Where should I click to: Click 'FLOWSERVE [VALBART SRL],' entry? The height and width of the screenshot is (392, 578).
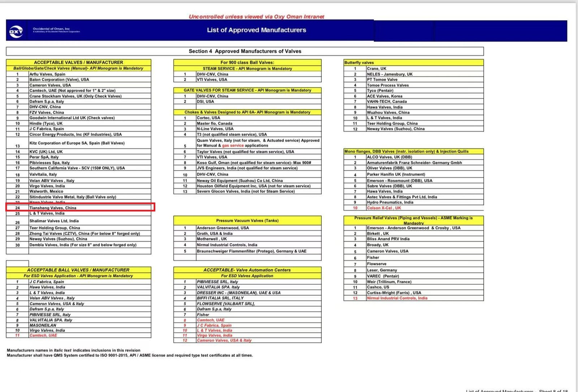click(226, 304)
